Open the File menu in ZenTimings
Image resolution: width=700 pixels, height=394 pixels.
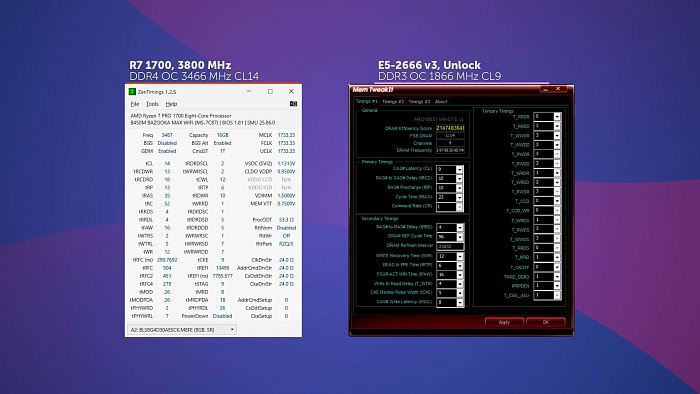(135, 104)
